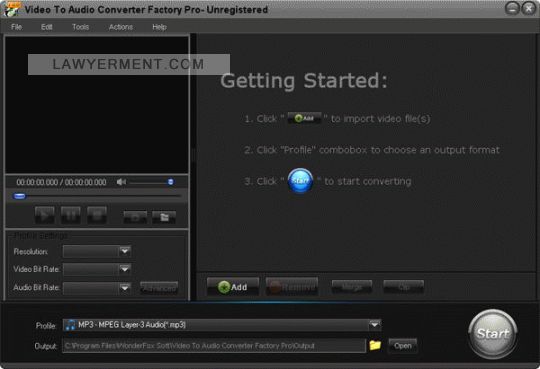
Task: Click the Getting Started heading
Action: [304, 81]
